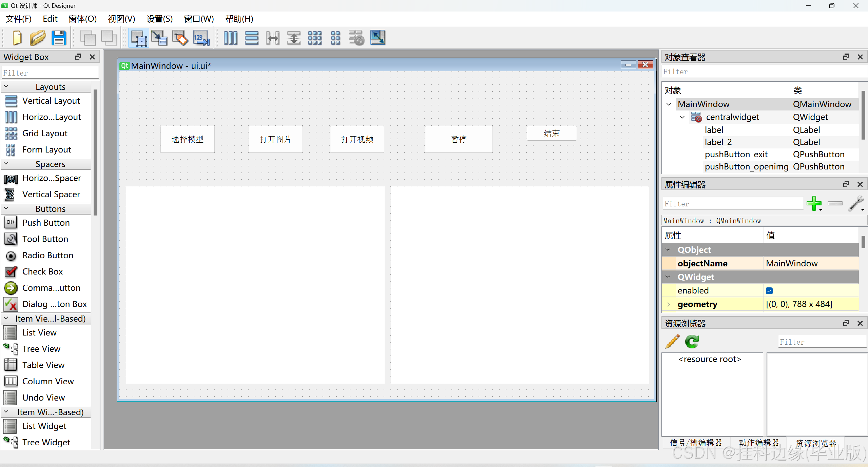
Task: Collapse the centralwidget tree node
Action: coord(682,117)
